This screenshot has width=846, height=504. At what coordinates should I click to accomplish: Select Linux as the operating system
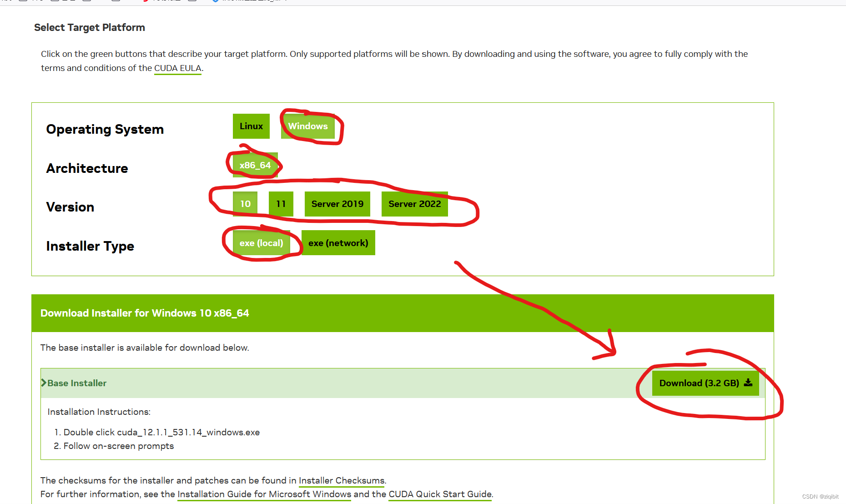251,126
